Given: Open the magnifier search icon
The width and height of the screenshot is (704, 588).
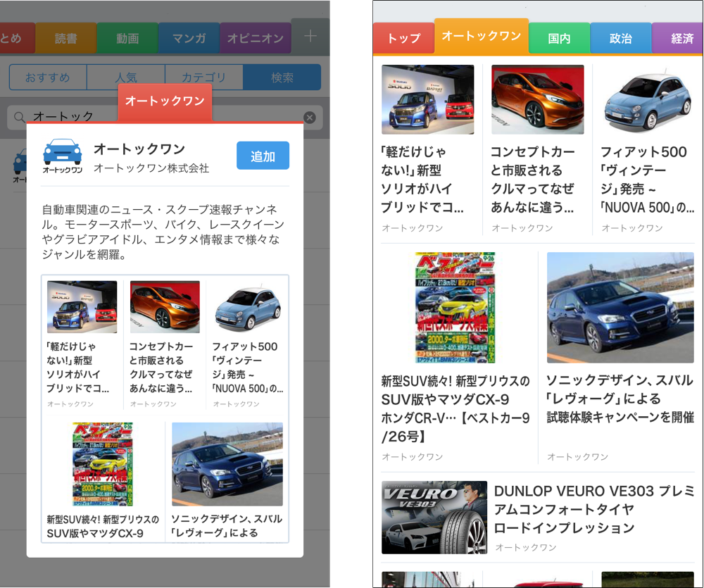Looking at the screenshot, I should coord(19,117).
